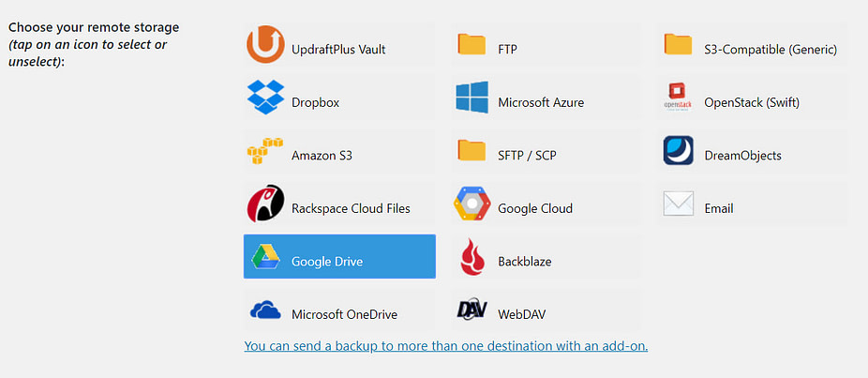The width and height of the screenshot is (868, 378).
Task: Select the Rackspace Cloud Files icon
Action: pos(265,204)
